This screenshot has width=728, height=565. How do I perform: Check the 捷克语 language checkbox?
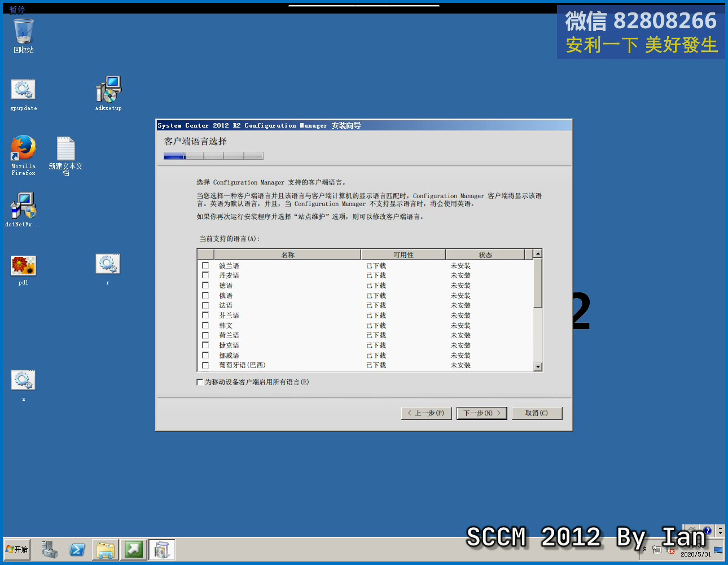(x=205, y=345)
